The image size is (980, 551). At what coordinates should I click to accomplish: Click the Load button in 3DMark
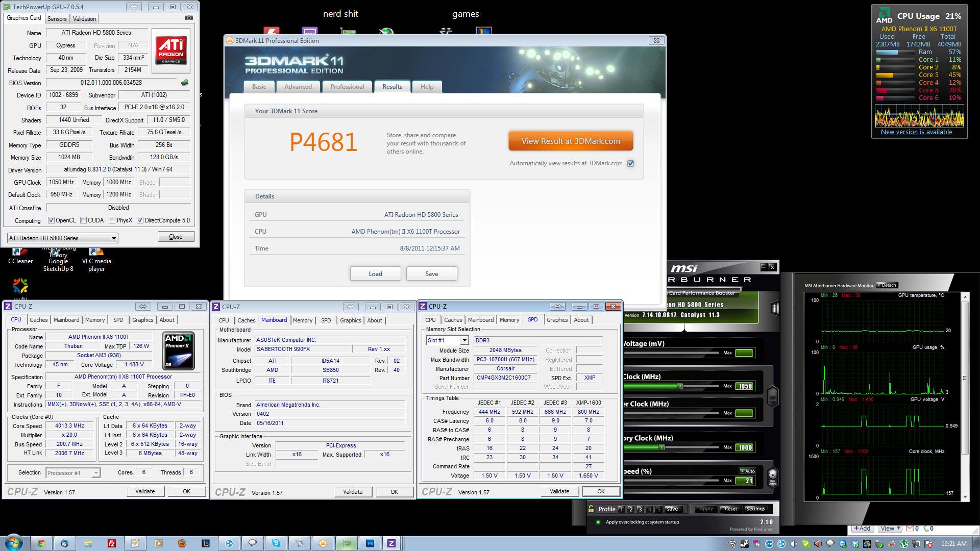pos(376,274)
